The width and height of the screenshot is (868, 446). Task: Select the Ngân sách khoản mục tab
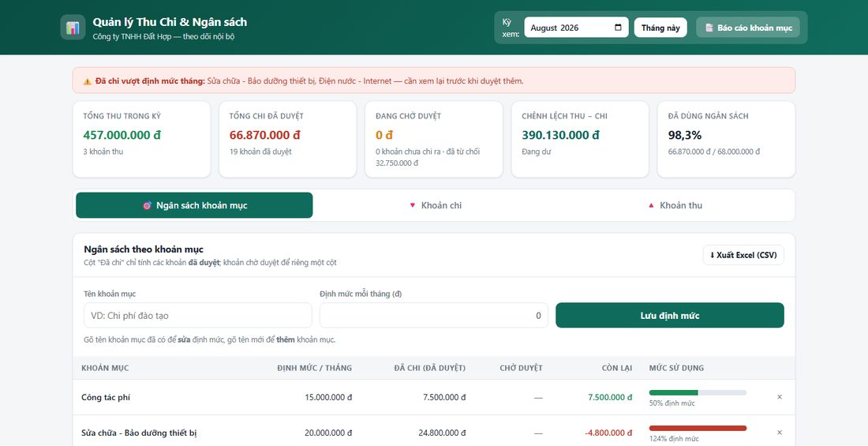[x=194, y=205]
